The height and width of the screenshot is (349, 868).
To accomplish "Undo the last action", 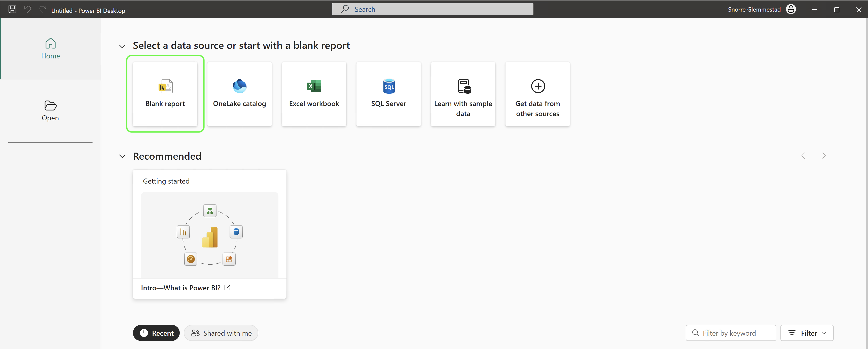I will pyautogui.click(x=28, y=9).
